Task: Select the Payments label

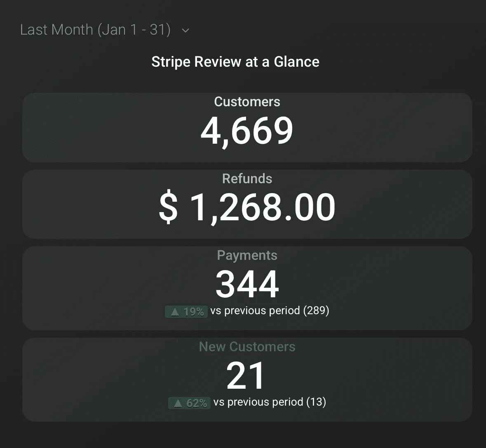Action: [247, 255]
